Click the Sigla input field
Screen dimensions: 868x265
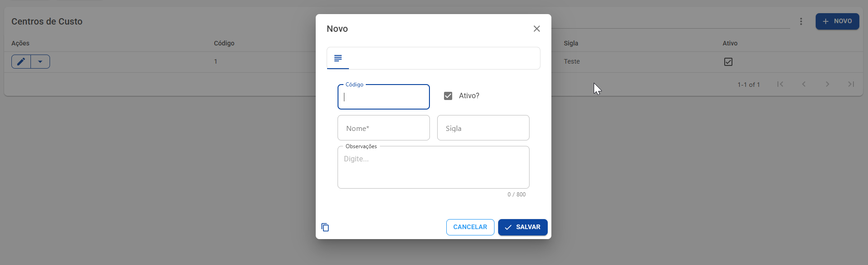(x=483, y=128)
